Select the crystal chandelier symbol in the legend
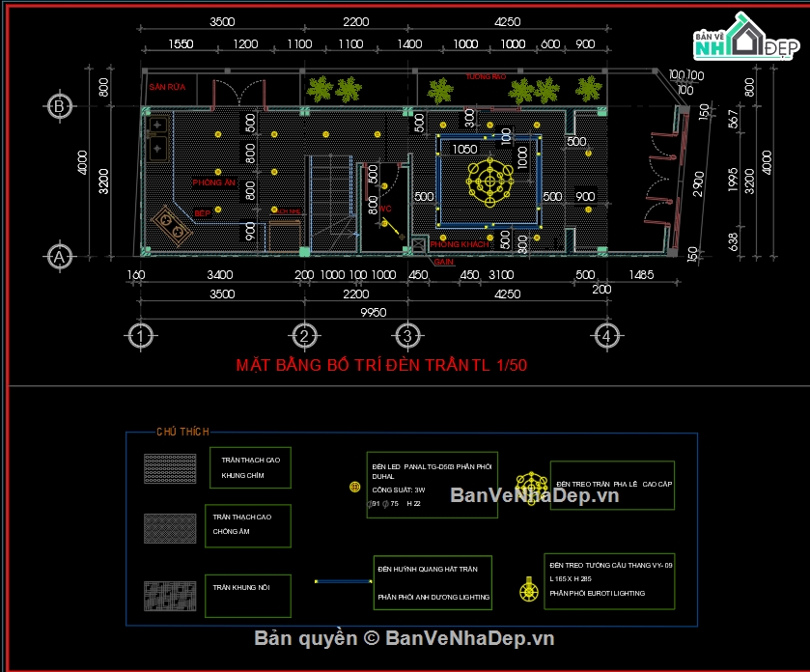This screenshot has width=810, height=672. point(531,484)
